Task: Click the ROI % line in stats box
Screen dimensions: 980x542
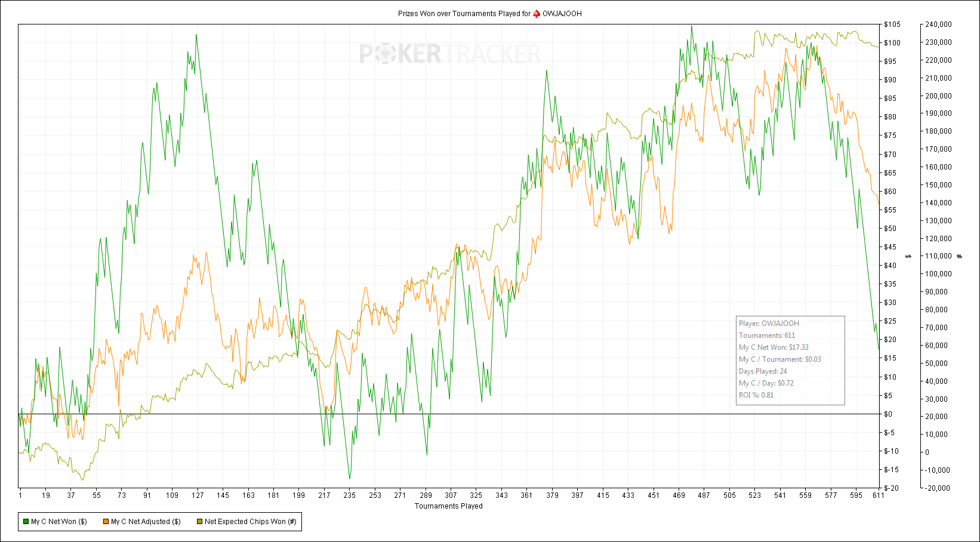Action: tap(756, 395)
